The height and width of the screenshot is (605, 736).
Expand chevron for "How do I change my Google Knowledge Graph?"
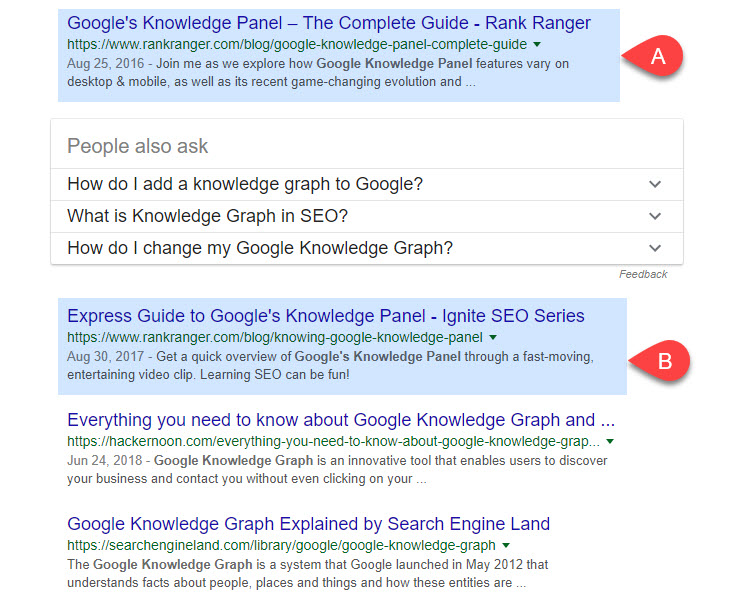pos(655,248)
